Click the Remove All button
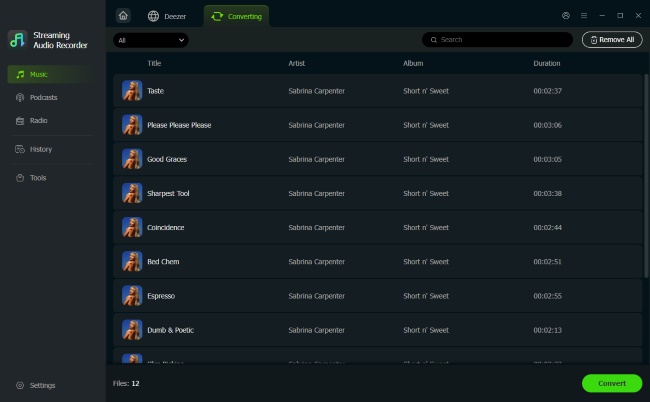 click(612, 40)
